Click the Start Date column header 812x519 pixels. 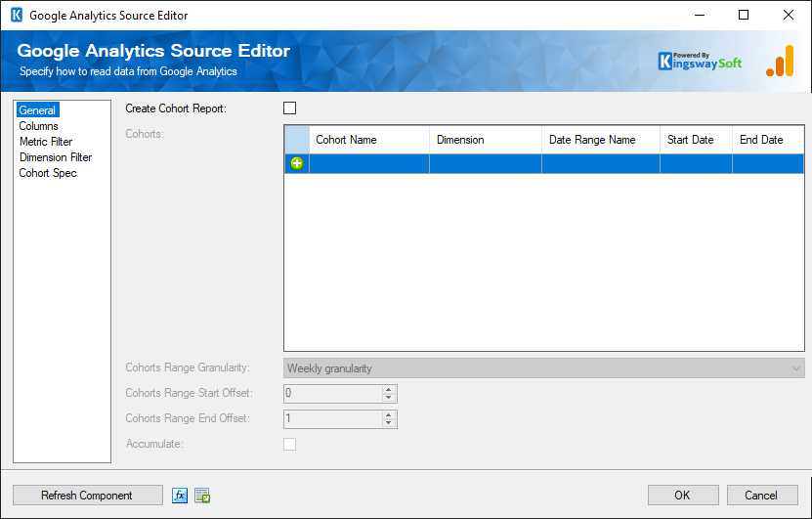click(x=696, y=140)
